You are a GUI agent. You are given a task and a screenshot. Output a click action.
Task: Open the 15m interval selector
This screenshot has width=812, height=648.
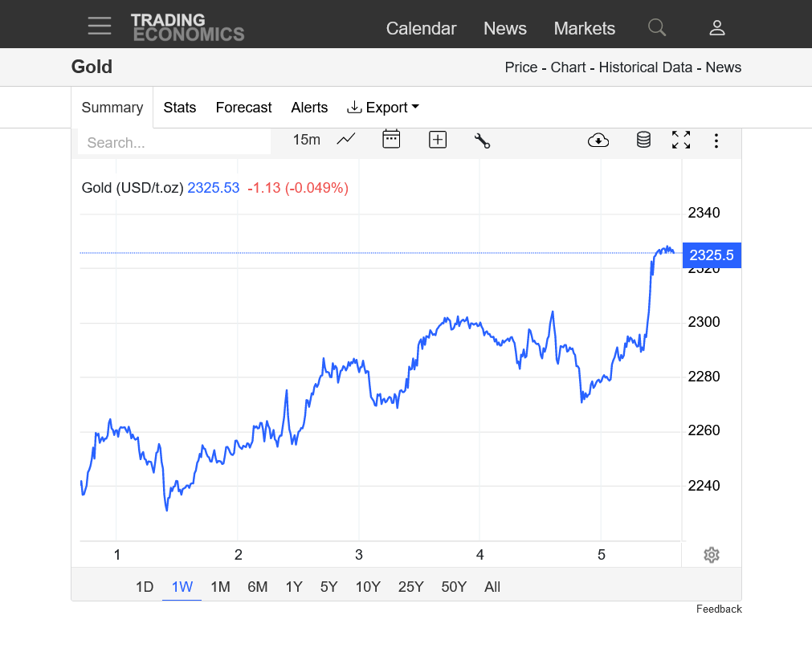pos(306,140)
